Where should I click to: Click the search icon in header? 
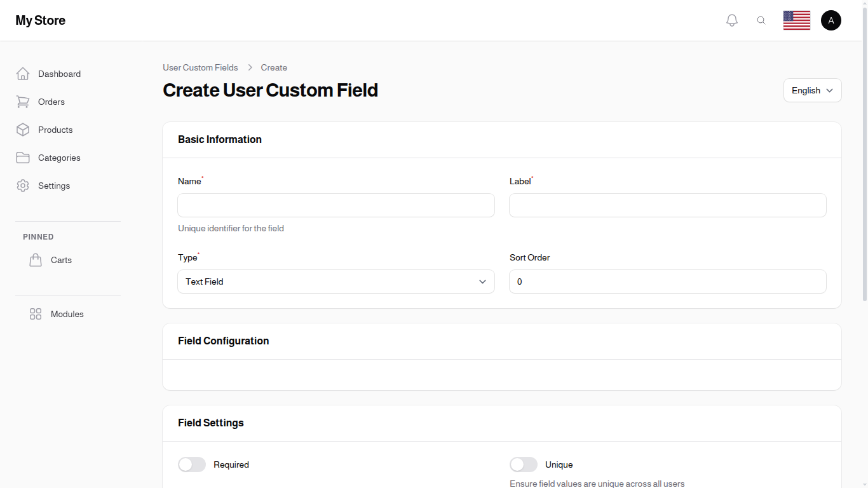[761, 20]
